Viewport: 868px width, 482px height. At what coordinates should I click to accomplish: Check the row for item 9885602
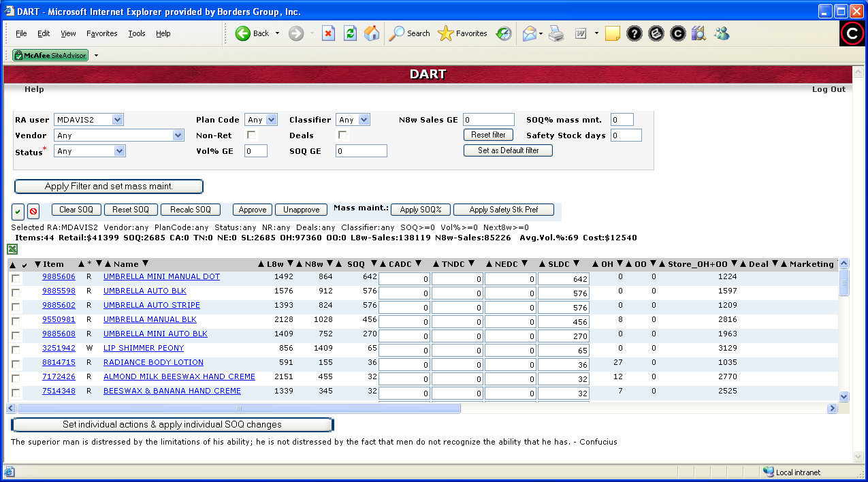coord(16,306)
